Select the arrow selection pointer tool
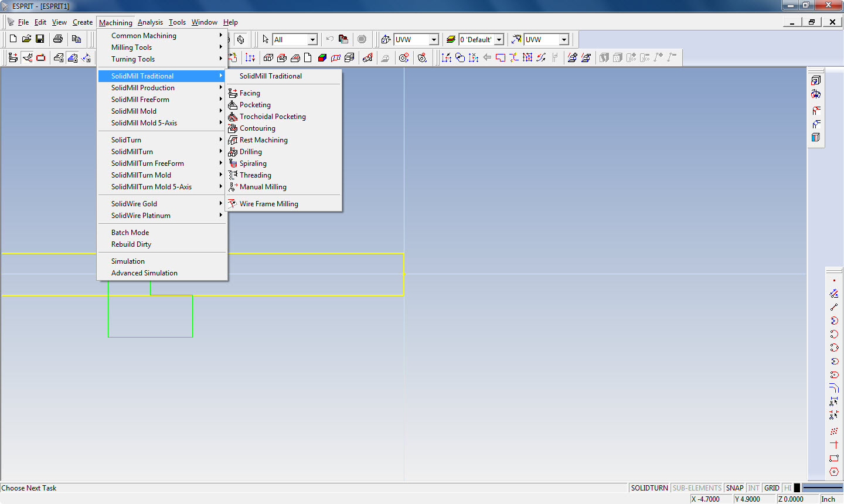Screen dimensions: 844x504 pos(266,39)
